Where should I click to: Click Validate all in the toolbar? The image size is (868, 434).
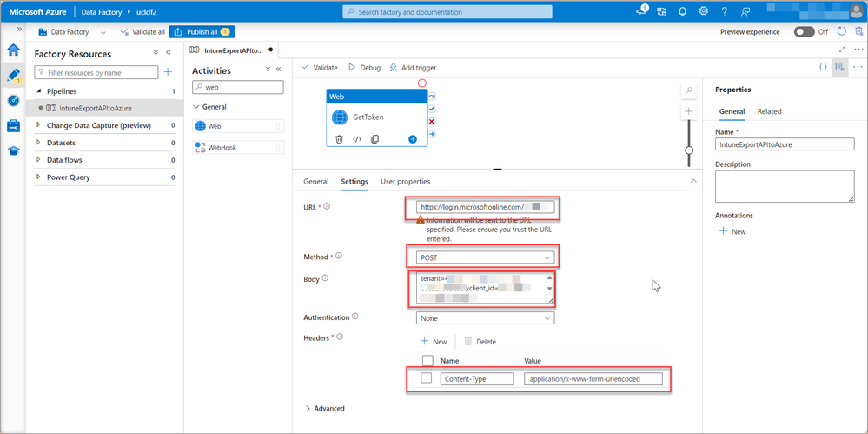142,32
